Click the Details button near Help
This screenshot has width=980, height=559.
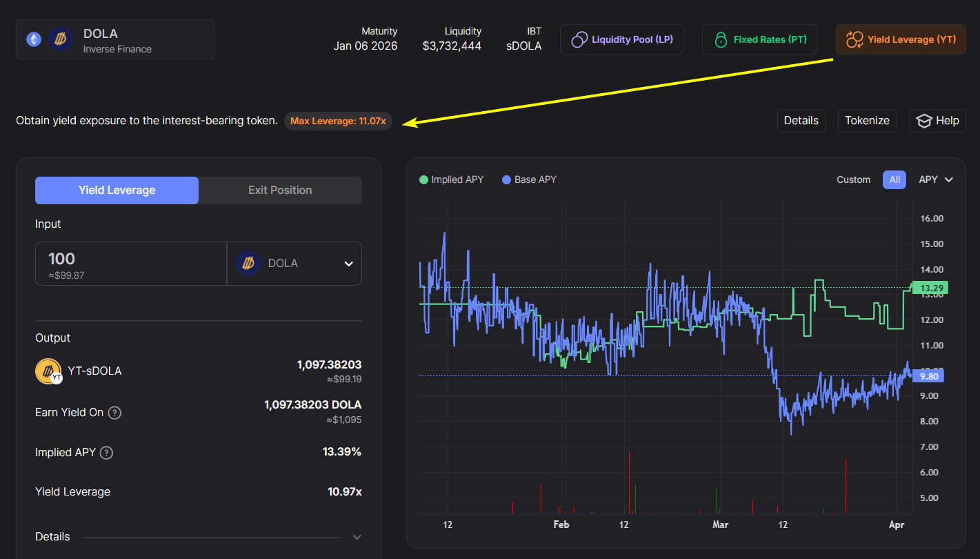click(x=801, y=121)
